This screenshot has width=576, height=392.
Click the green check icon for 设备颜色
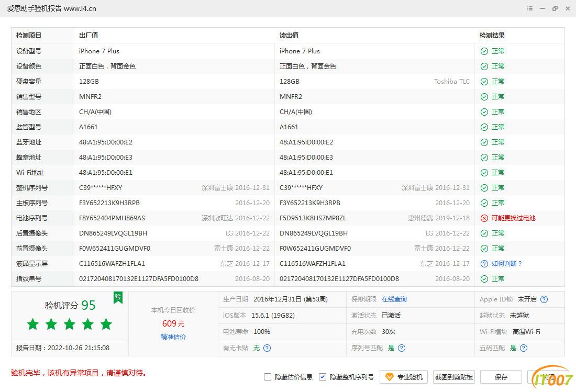tap(484, 66)
